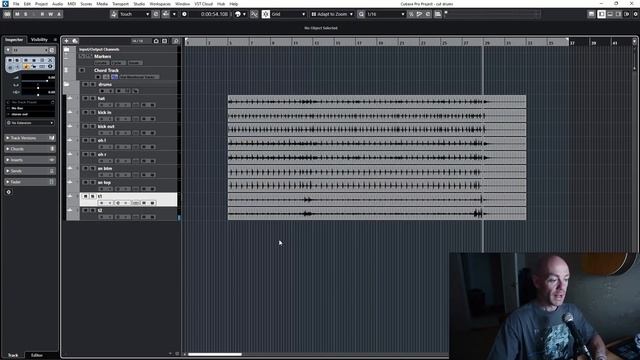640x360 pixels.
Task: Expand the Chords inspector section
Action: coord(29,149)
